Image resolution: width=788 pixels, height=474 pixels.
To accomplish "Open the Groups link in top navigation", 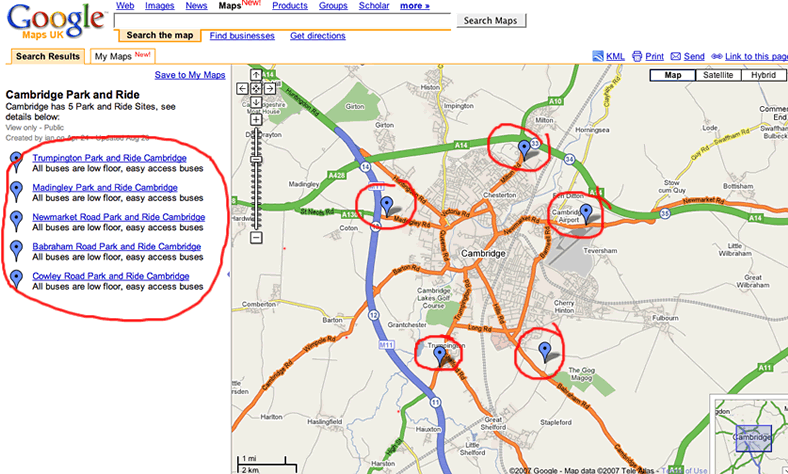I will (333, 6).
